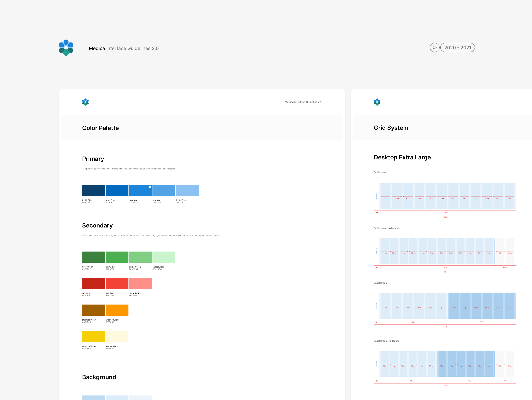Click the Medica logo on the Color Palette page
Screen dimensions: 532x400
(86, 102)
